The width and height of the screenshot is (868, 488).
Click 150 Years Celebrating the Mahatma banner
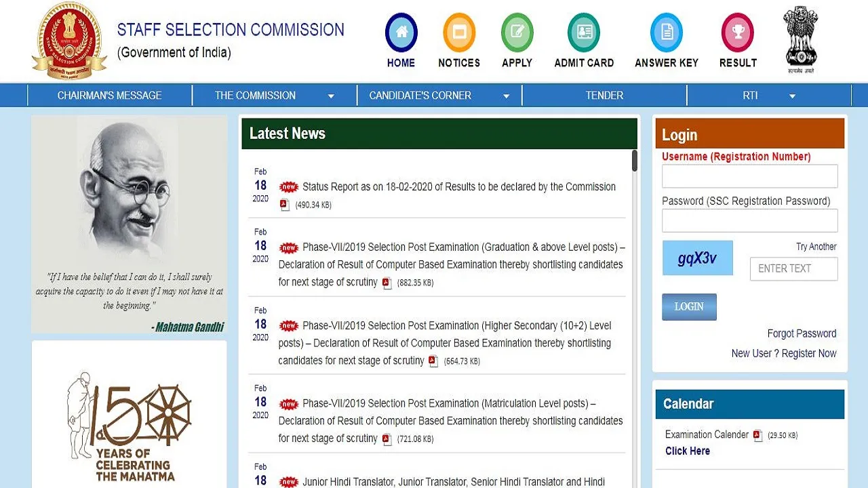pos(129,425)
